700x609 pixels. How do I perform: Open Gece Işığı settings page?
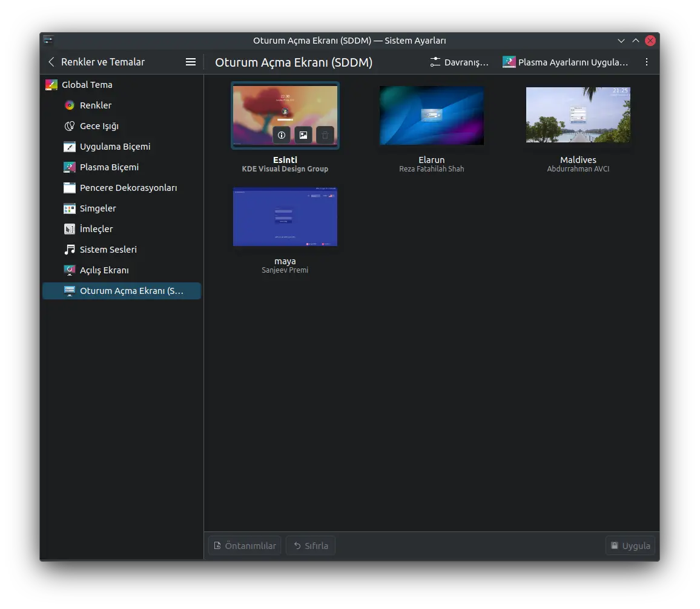(122, 126)
